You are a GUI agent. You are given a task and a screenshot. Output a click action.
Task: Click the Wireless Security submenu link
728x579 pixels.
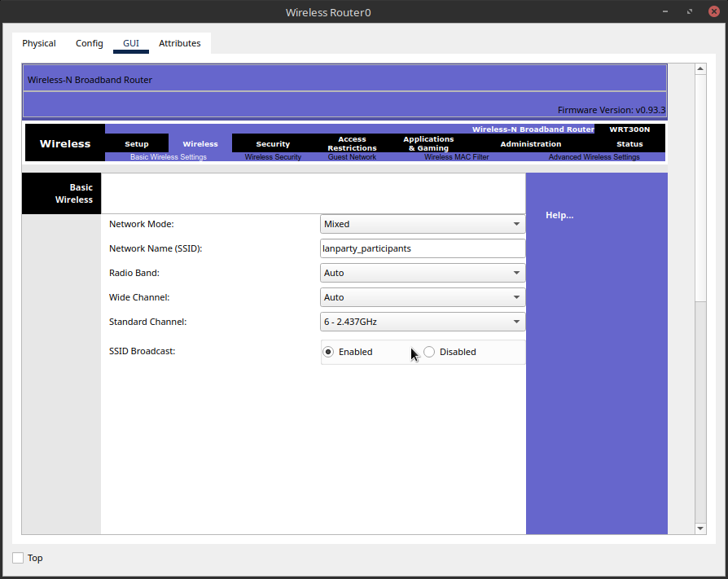click(273, 157)
